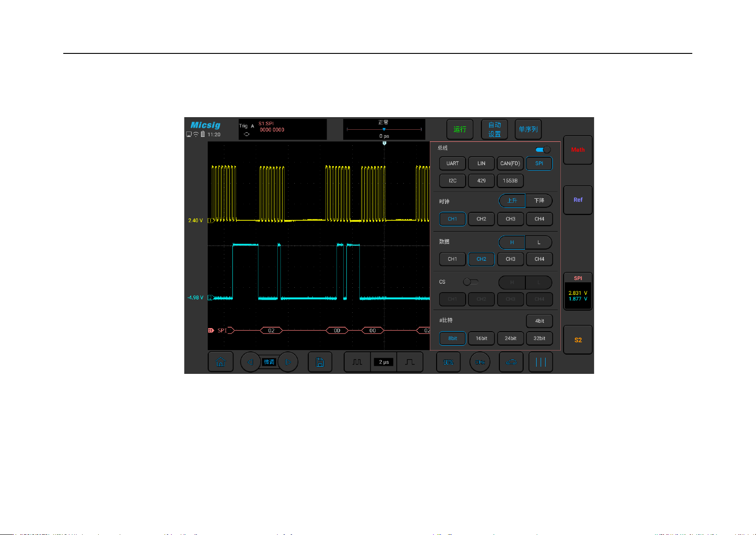Click the trigger coupling symbol under Trig
This screenshot has width=756, height=535.
click(x=246, y=134)
